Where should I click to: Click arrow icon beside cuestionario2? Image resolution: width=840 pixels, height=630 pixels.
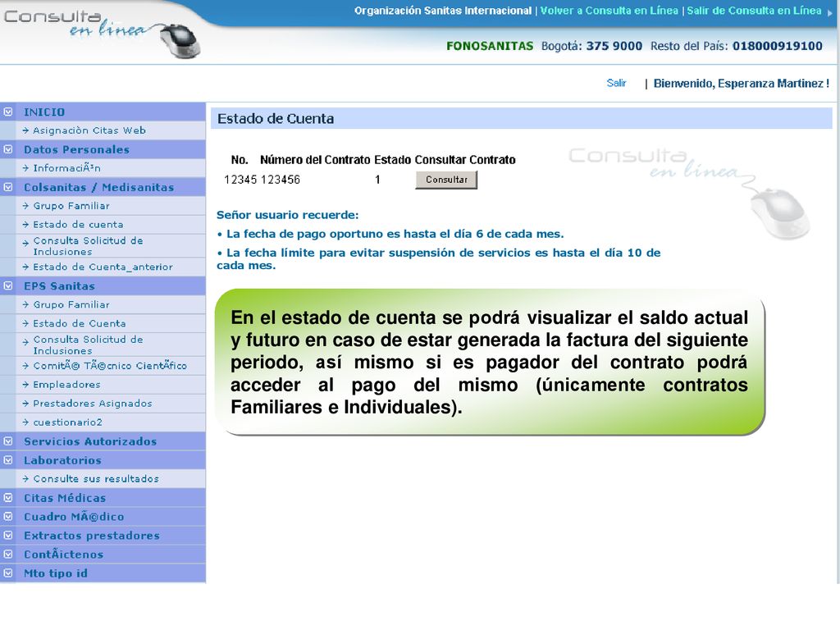tap(25, 422)
